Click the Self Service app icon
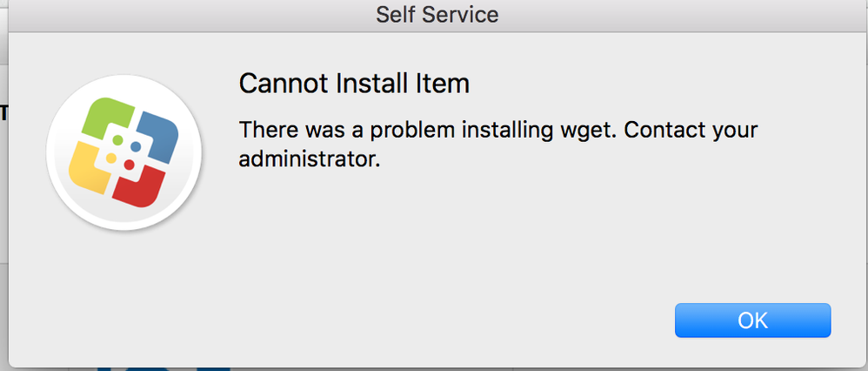868x371 pixels. [124, 152]
